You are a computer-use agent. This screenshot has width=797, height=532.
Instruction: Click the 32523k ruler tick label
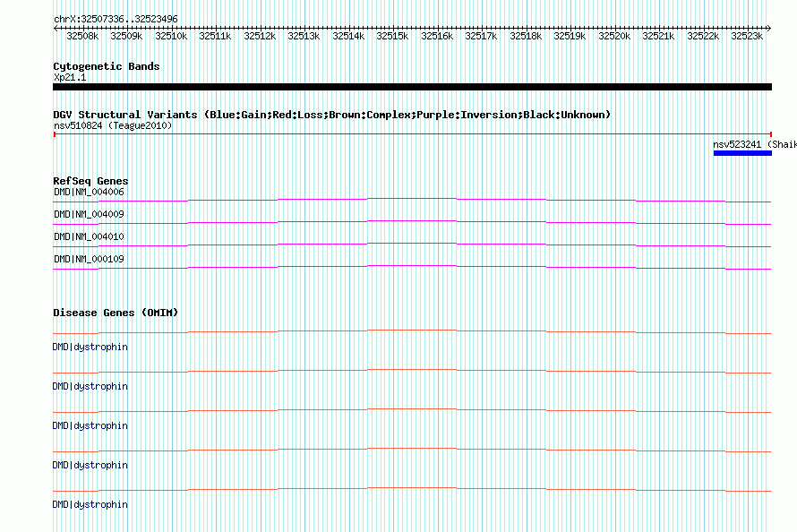click(747, 37)
